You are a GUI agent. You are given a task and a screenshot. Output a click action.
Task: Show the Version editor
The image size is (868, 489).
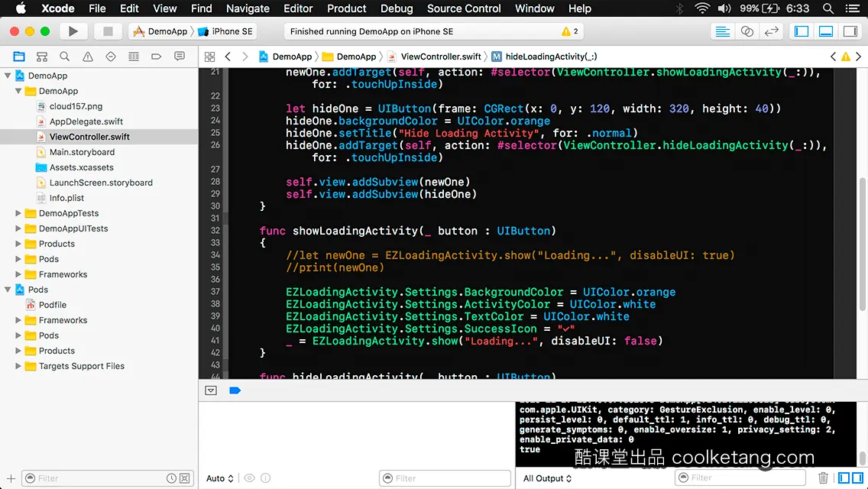click(771, 31)
